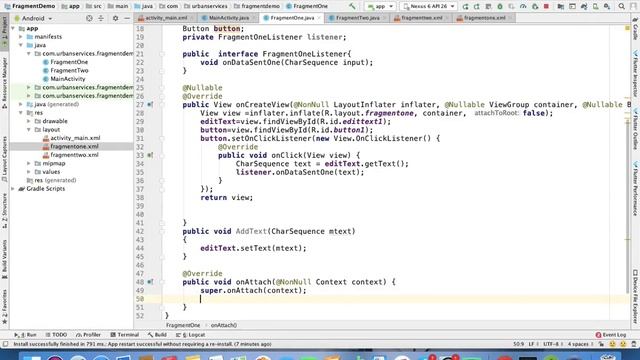Click the red Stop button

pyautogui.click(x=546, y=7)
